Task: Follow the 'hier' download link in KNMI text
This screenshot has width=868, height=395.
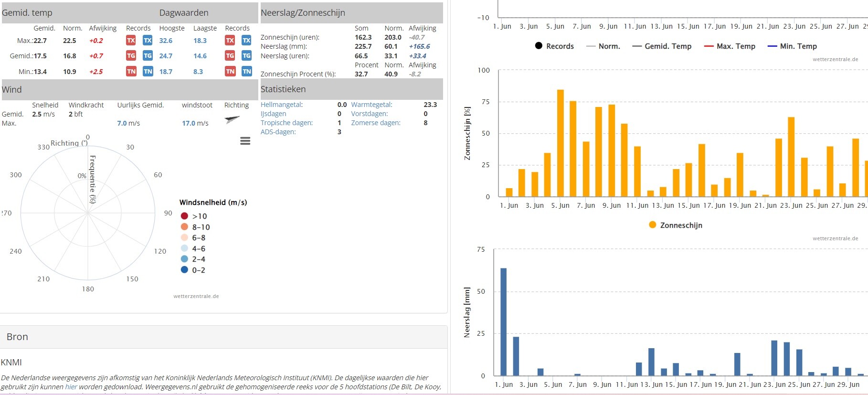Action: pos(71,387)
